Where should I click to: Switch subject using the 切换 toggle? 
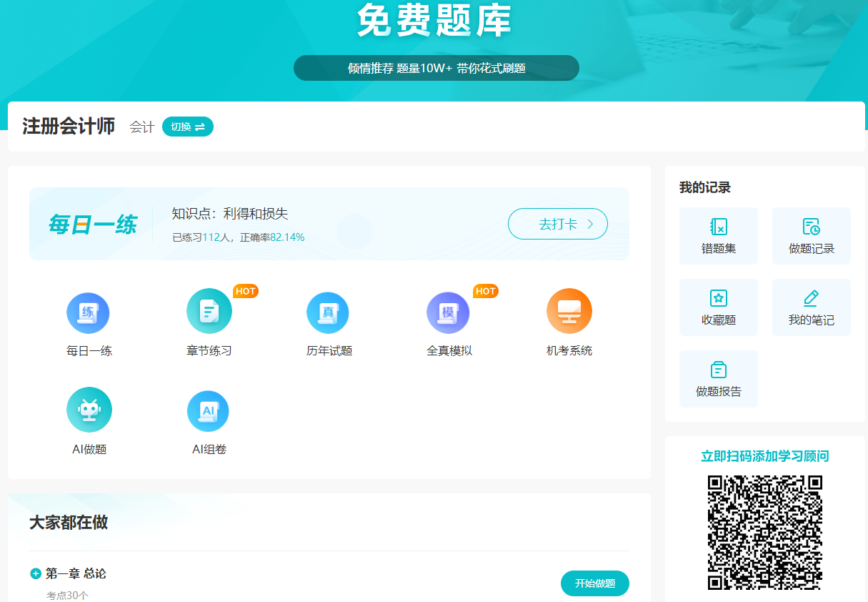(187, 126)
